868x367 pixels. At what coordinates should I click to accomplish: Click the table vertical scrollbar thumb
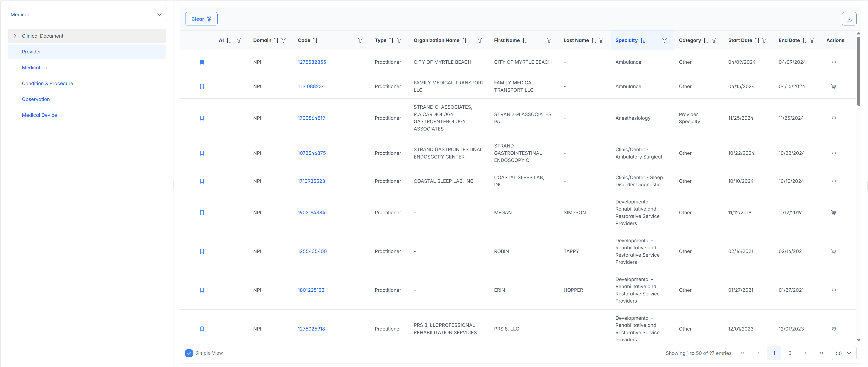[858, 71]
